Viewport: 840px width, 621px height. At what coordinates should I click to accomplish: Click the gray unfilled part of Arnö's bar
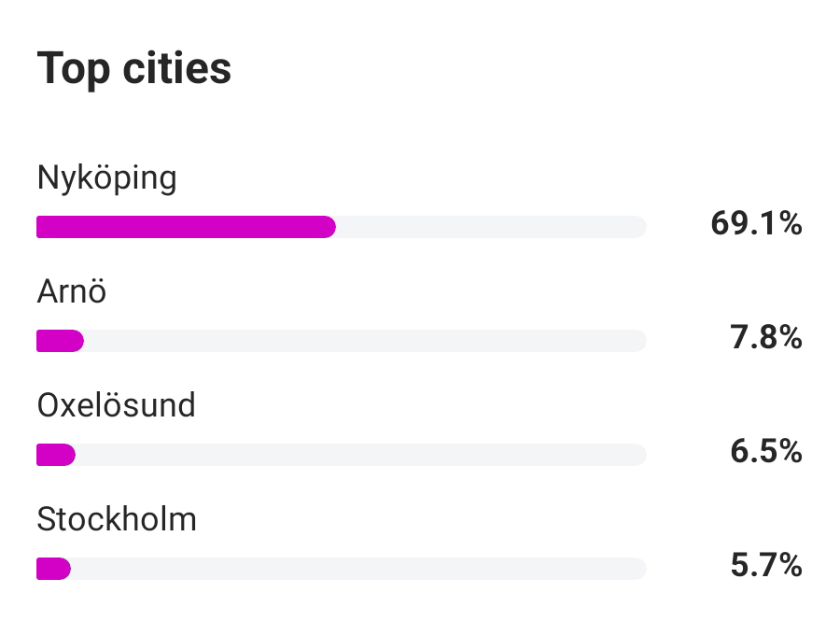click(x=364, y=341)
